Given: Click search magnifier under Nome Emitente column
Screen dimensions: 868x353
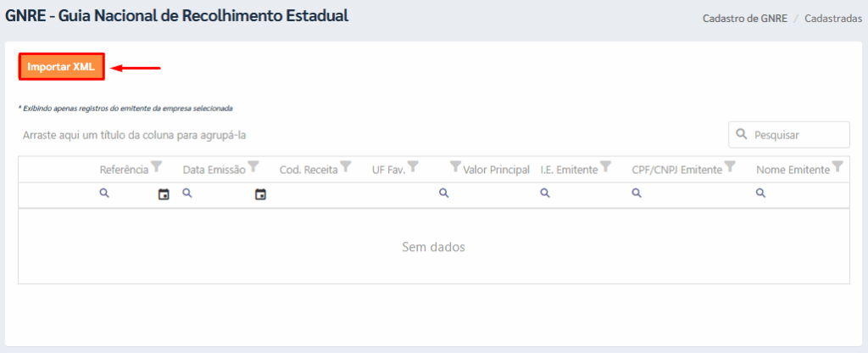Looking at the screenshot, I should (760, 193).
